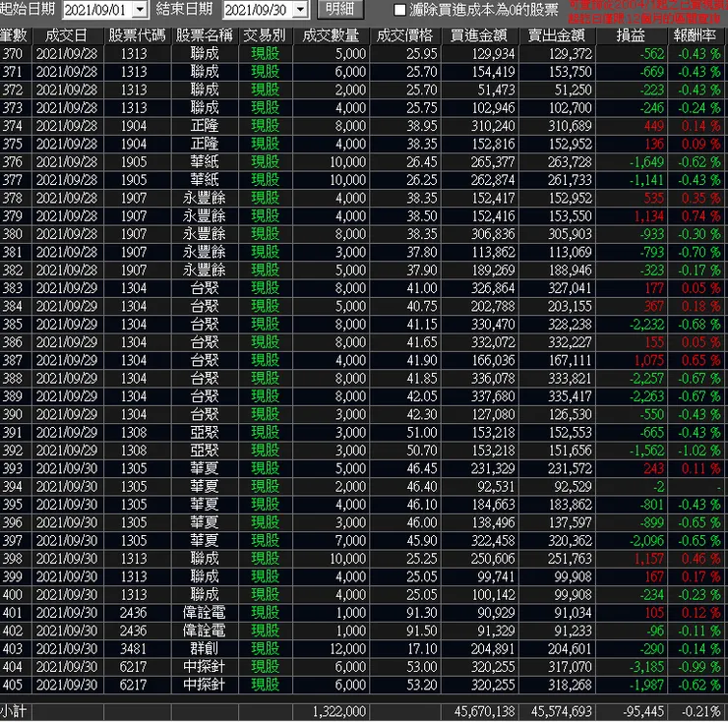Click return rate -1.02 % in row 392

698,451
